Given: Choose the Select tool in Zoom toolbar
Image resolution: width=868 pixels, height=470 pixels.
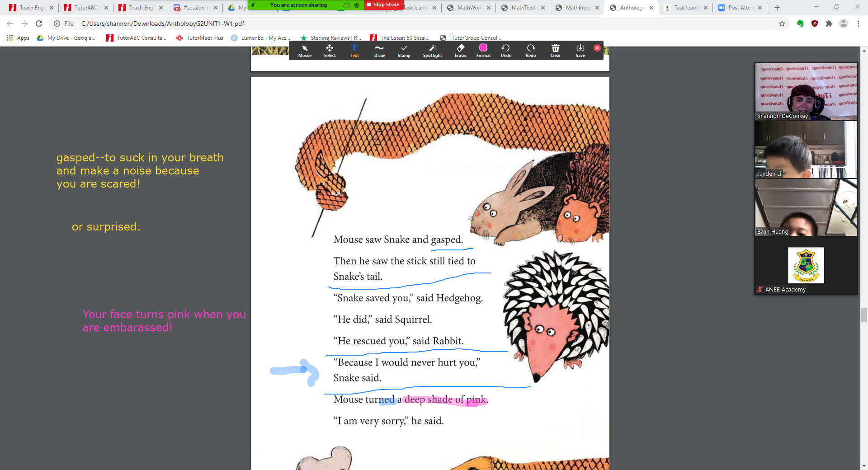Looking at the screenshot, I should (330, 51).
